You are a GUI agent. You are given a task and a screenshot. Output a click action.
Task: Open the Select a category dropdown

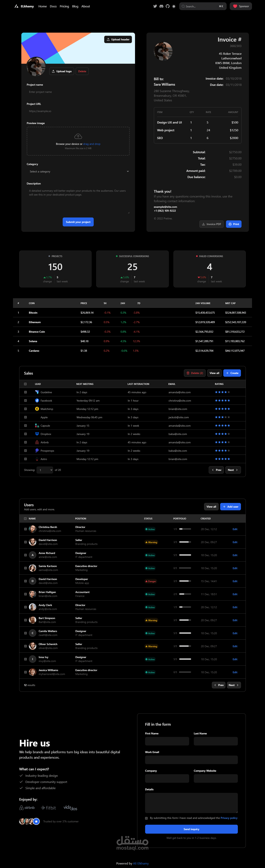point(78,171)
